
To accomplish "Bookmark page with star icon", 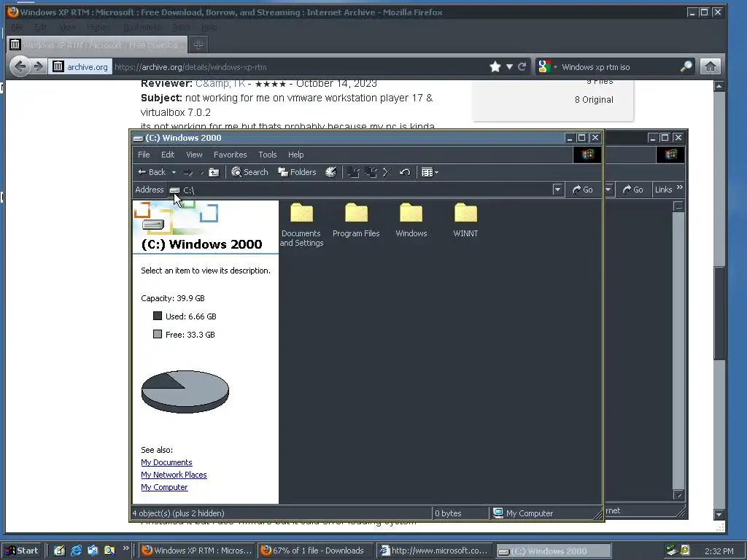I will point(495,66).
